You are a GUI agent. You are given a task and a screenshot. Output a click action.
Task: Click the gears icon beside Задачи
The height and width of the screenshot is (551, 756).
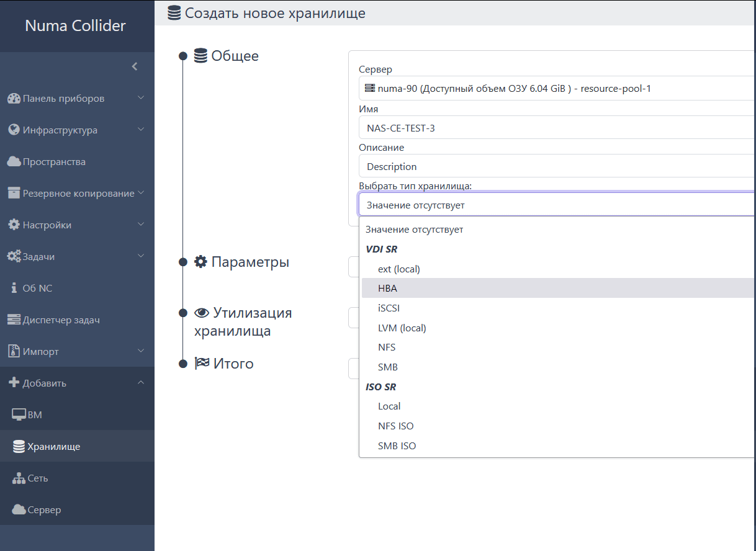(x=14, y=256)
